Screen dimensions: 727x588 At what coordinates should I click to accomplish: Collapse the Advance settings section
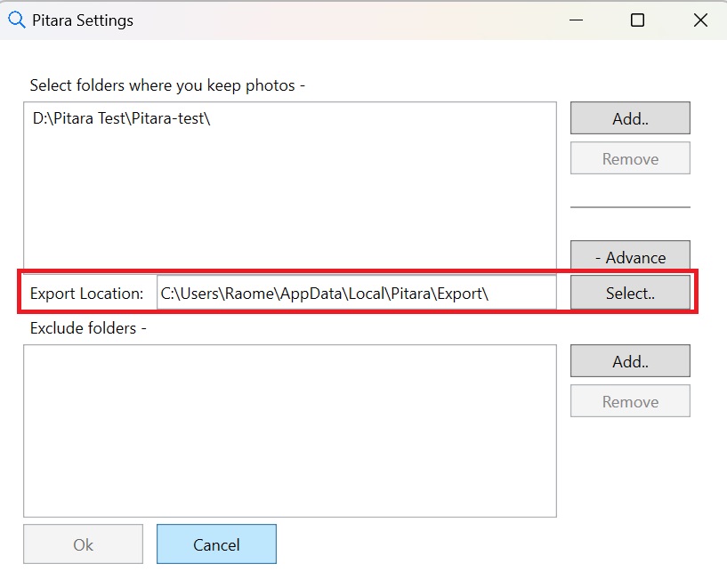(629, 256)
